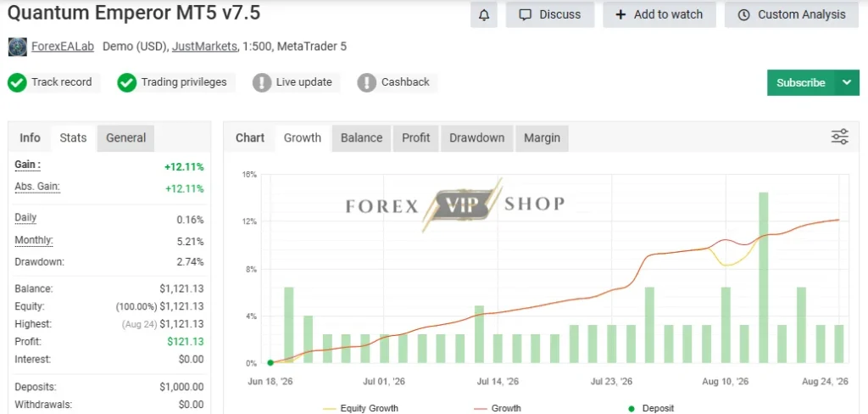Click the Highest date (Aug 24)
The height and width of the screenshot is (414, 868).
138,324
